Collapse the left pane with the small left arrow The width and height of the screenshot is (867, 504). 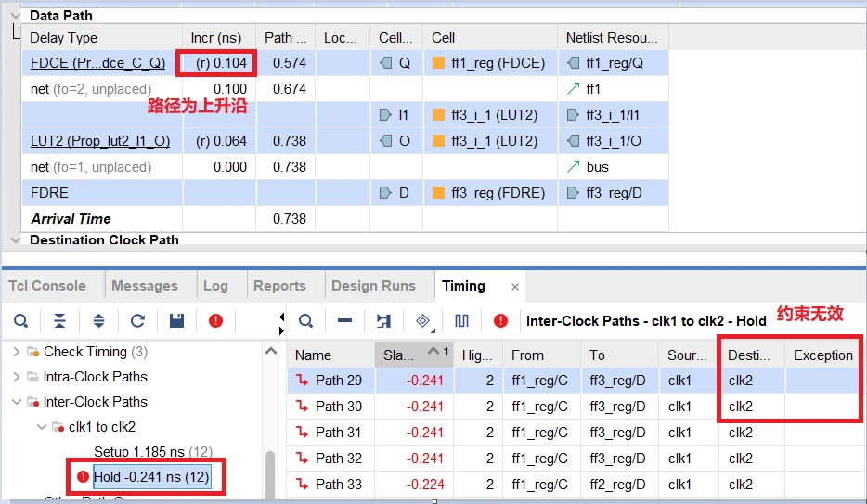281,317
